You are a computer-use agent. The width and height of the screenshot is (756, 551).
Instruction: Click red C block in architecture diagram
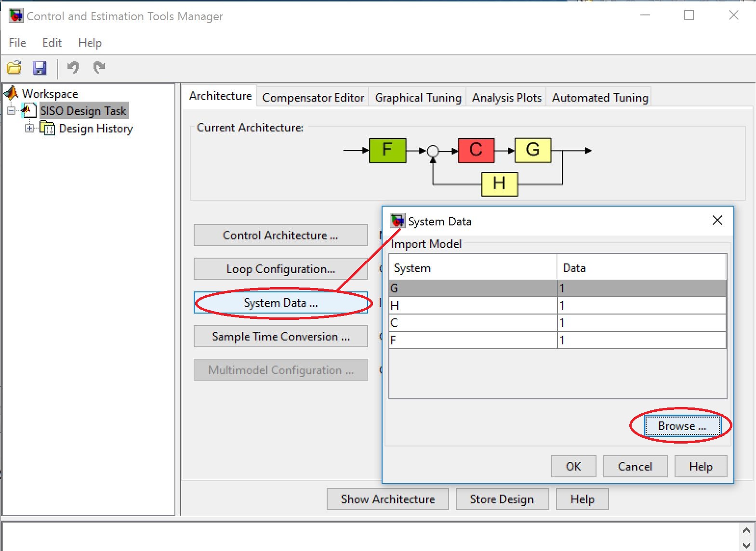coord(476,150)
